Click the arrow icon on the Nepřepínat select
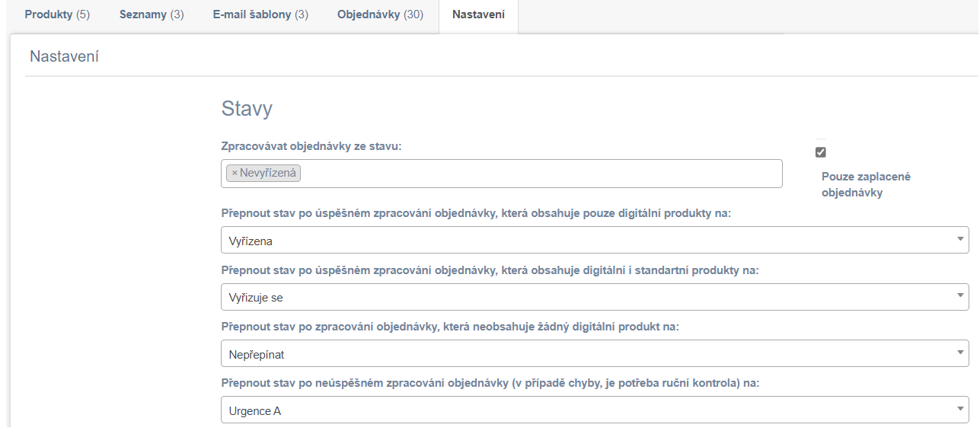980x434 pixels. click(x=959, y=353)
